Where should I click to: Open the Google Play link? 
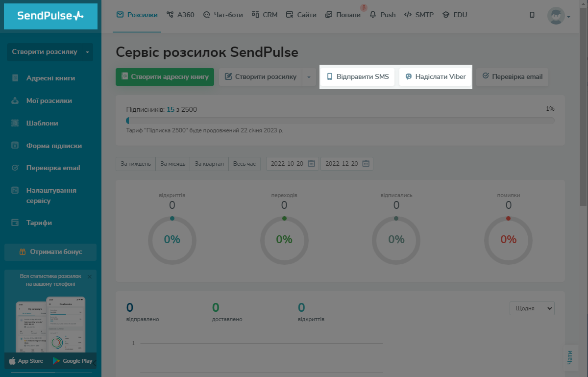pos(73,361)
